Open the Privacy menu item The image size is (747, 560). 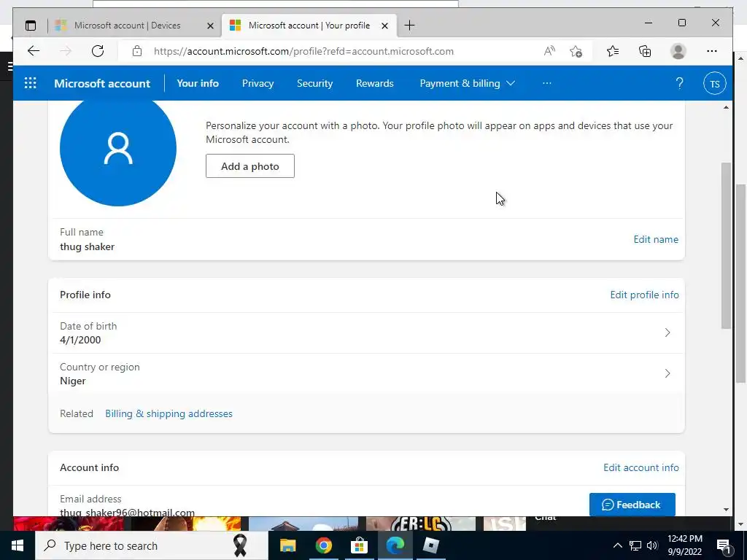click(x=258, y=83)
